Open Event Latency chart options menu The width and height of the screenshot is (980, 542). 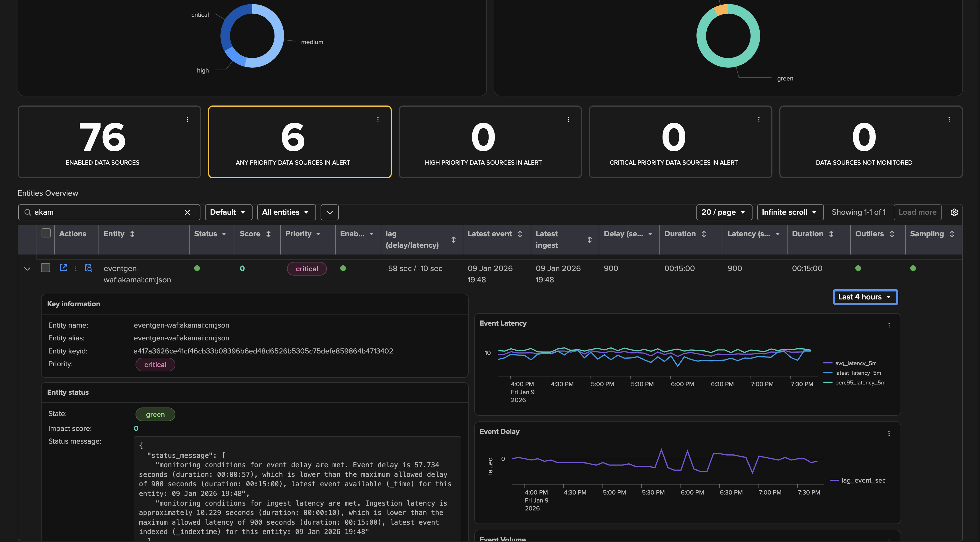pos(889,325)
